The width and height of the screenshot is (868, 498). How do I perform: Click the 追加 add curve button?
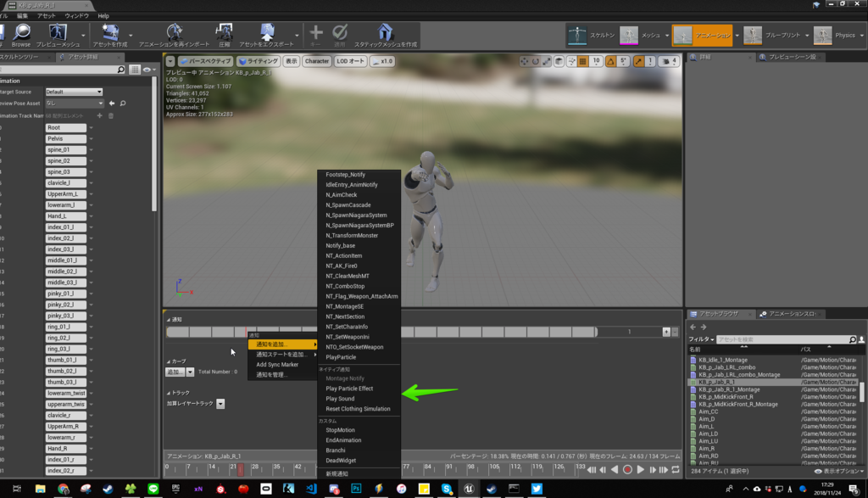coord(174,372)
